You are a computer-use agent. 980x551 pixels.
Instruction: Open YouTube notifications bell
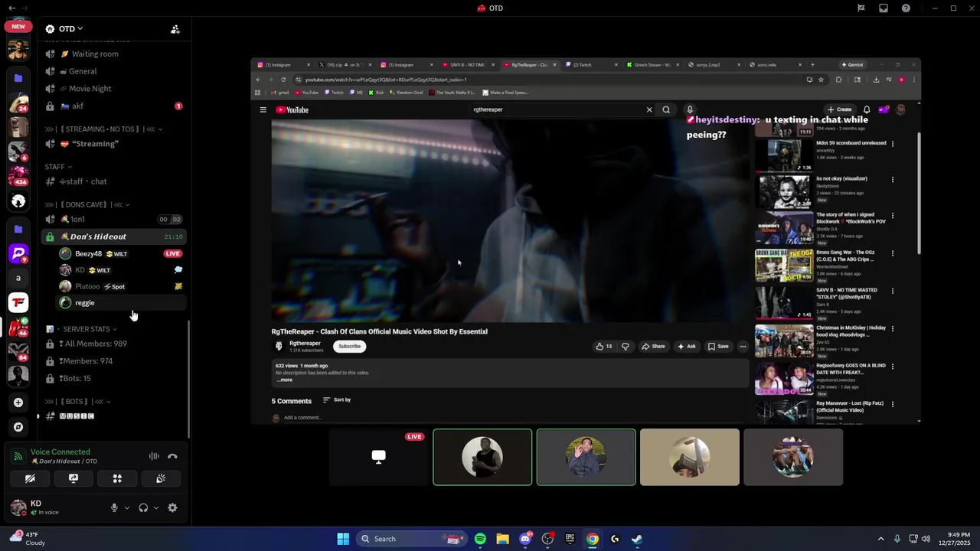pyautogui.click(x=867, y=109)
